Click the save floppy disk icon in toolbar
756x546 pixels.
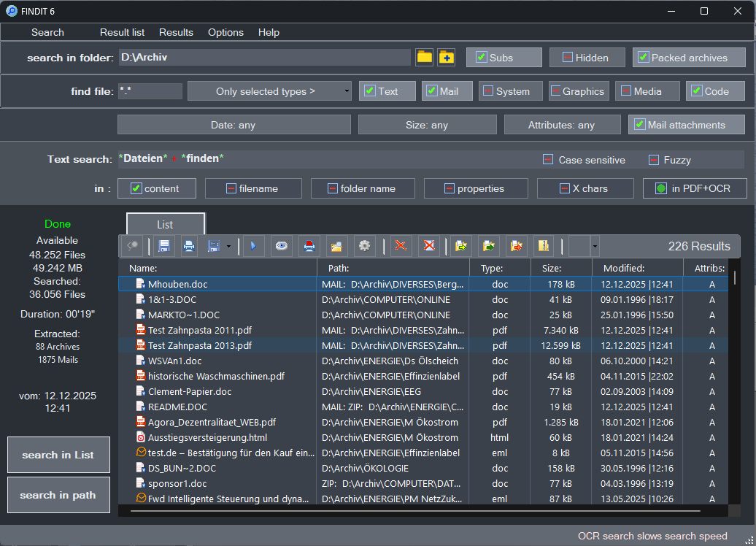pos(164,246)
